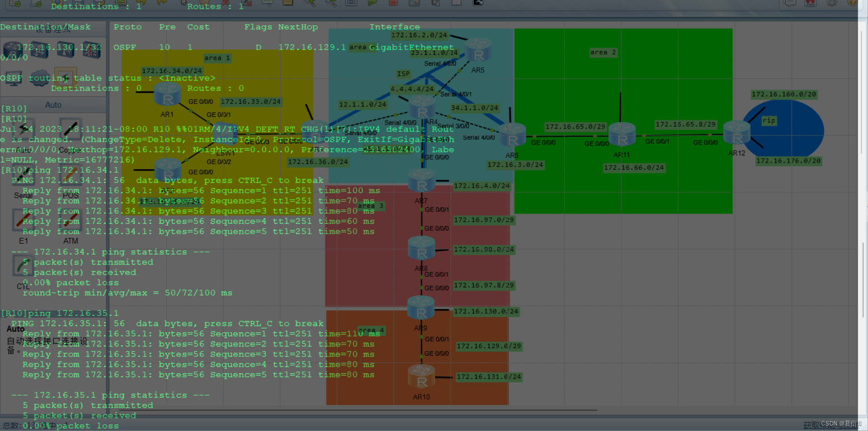Click the '172.16.97.8/29' network label
This screenshot has width=868, height=431.
484,286
